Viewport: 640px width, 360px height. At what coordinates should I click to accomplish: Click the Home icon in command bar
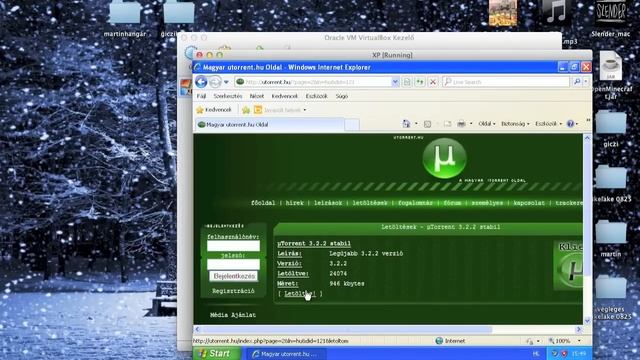[406, 124]
